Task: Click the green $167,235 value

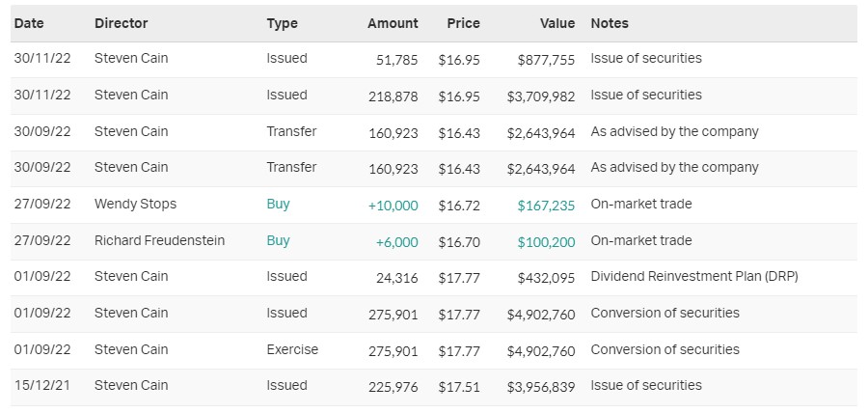Action: (546, 205)
